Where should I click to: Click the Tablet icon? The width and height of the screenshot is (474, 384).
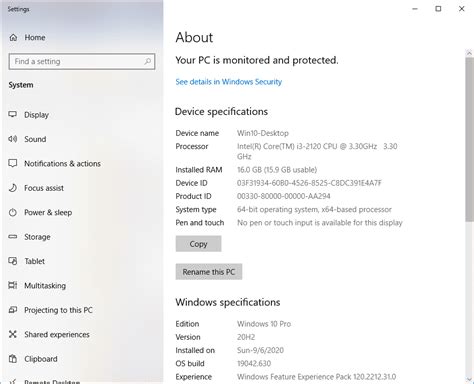tap(13, 261)
